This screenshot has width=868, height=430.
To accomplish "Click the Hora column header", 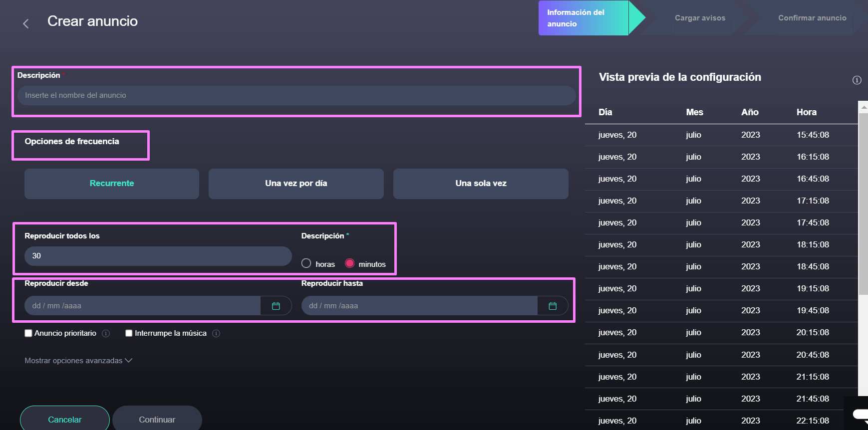I will click(807, 112).
